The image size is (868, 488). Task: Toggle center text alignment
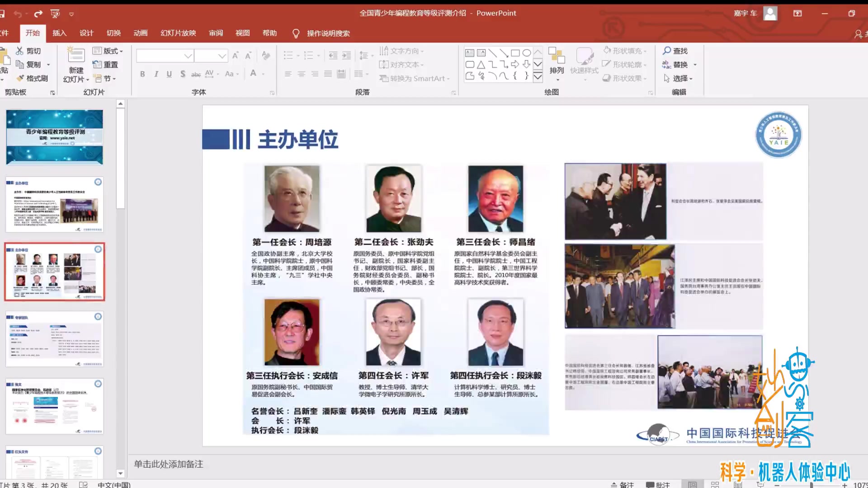pos(301,74)
